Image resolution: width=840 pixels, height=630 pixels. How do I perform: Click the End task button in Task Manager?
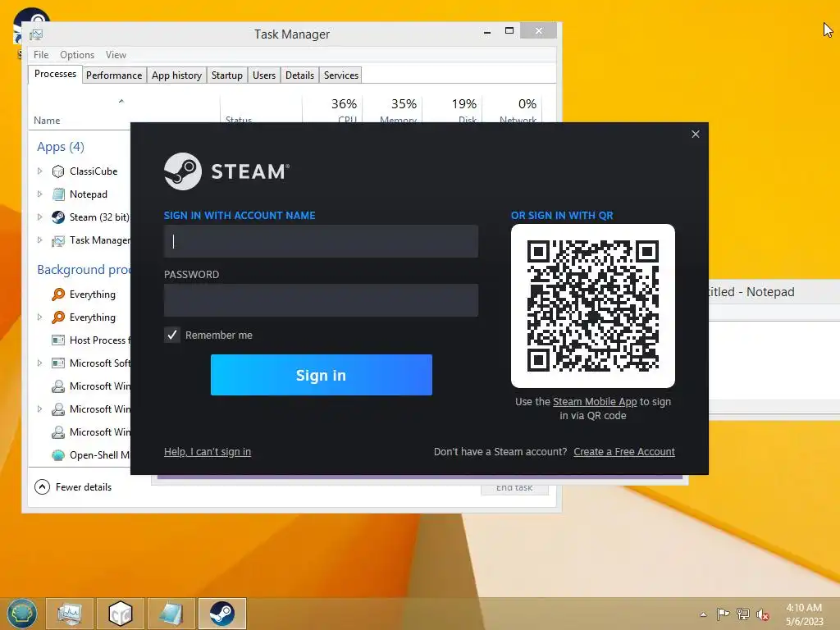coord(514,487)
